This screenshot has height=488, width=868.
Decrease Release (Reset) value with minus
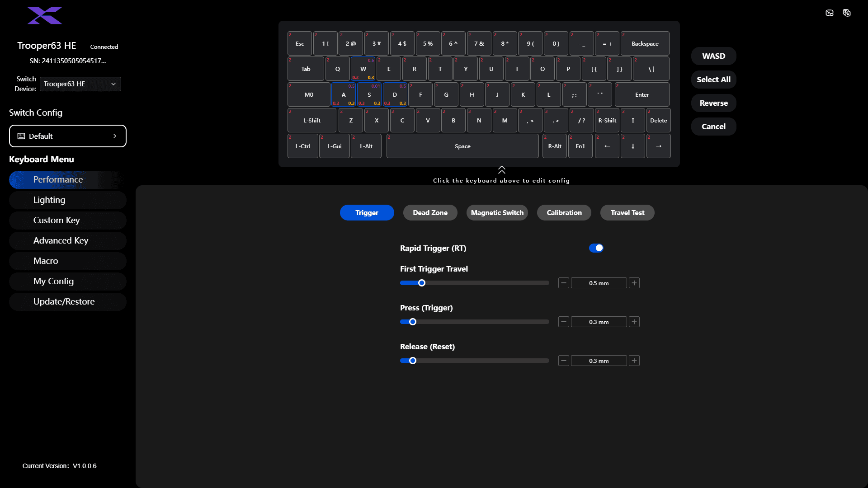564,361
